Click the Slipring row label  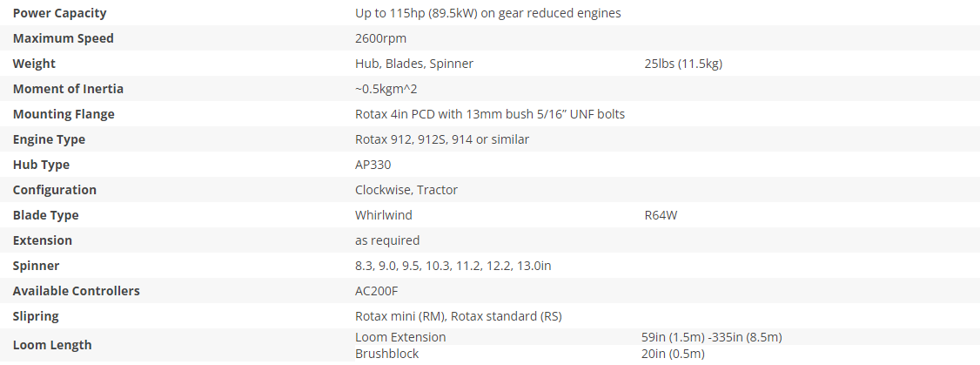coord(36,316)
